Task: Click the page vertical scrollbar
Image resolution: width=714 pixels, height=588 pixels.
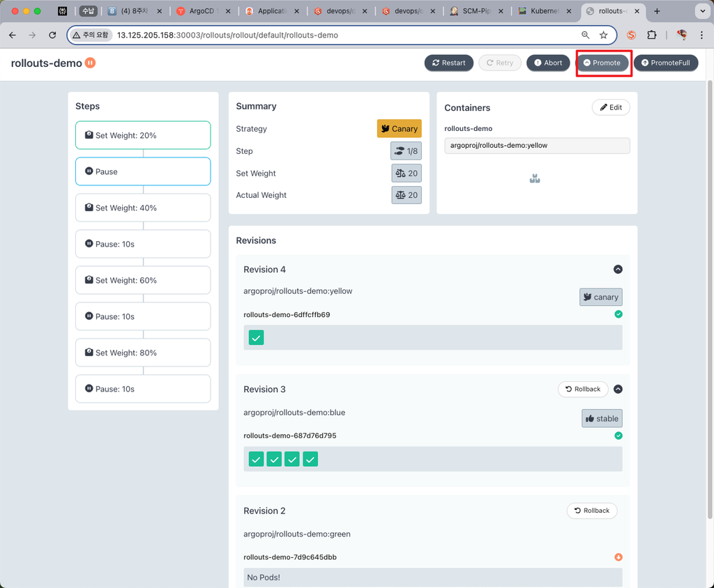Action: [709, 300]
